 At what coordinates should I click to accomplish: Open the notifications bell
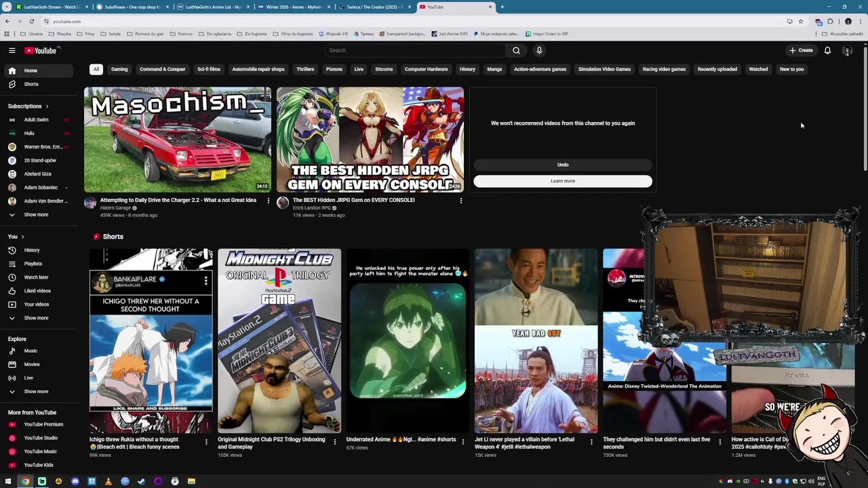point(827,50)
